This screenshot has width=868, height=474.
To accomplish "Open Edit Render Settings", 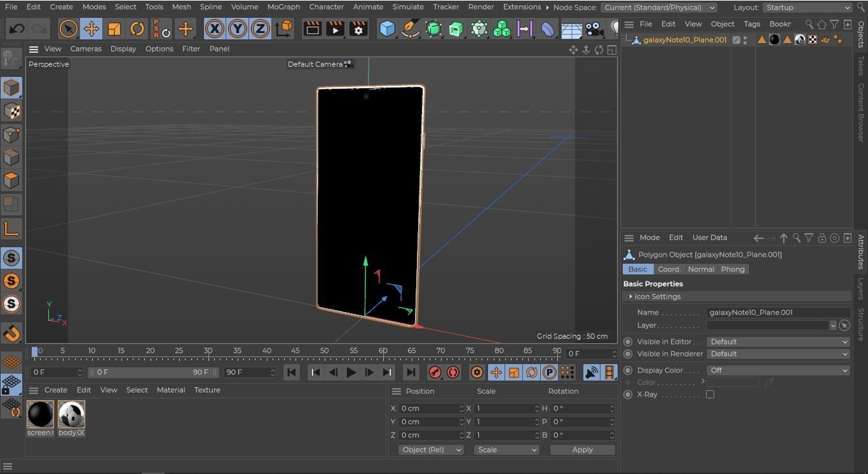I will click(358, 29).
